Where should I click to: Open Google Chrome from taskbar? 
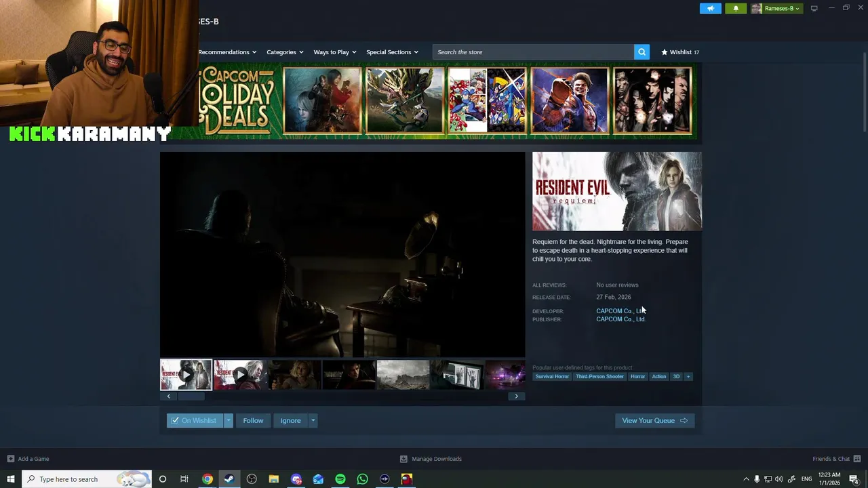[208, 479]
